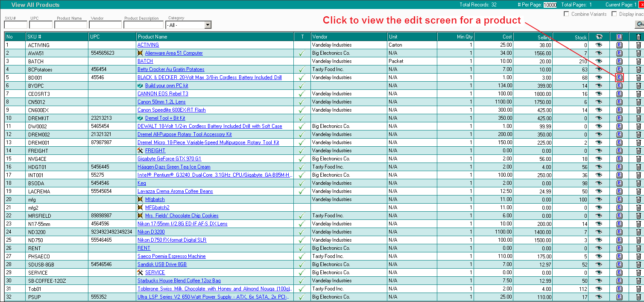Open edit screen for BLACK & DECKER drill

619,77
